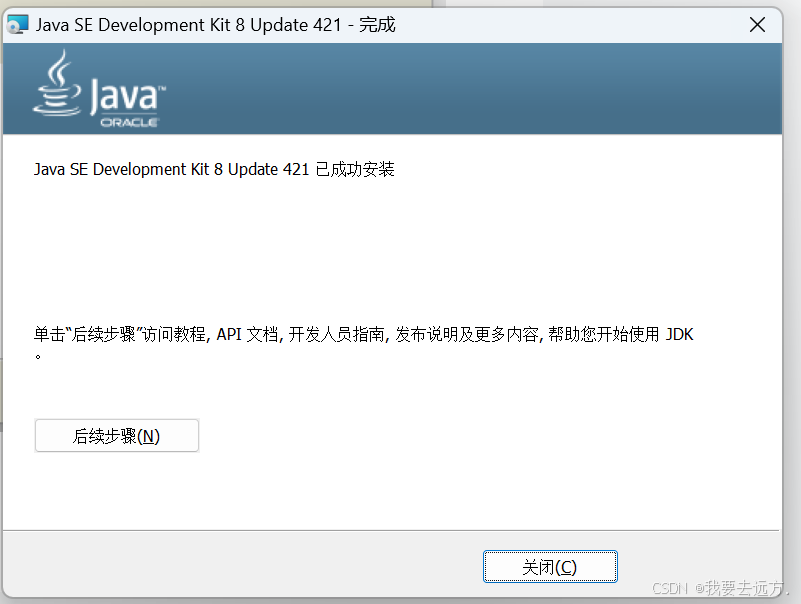801x604 pixels.
Task: Click the blue Java banner area
Action: coord(450,90)
